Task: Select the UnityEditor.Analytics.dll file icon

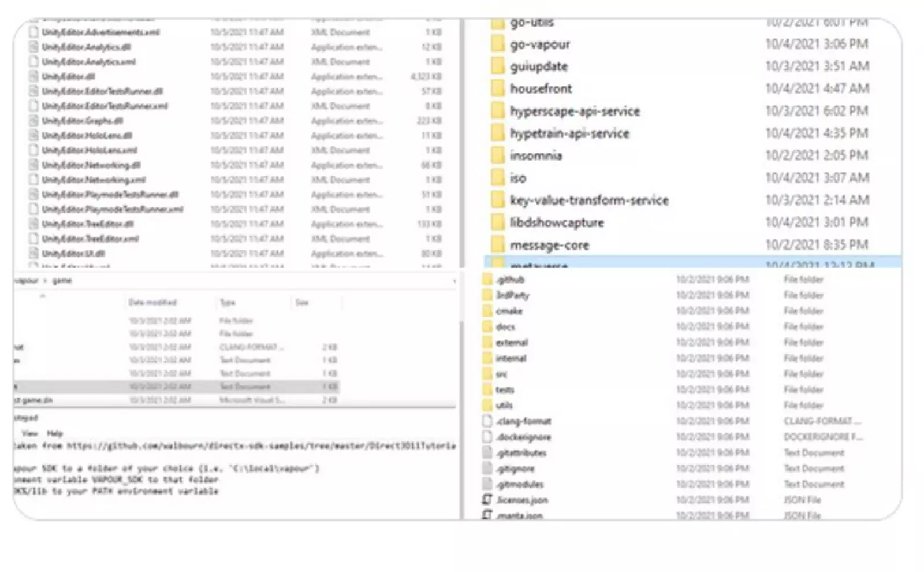Action: click(x=34, y=47)
